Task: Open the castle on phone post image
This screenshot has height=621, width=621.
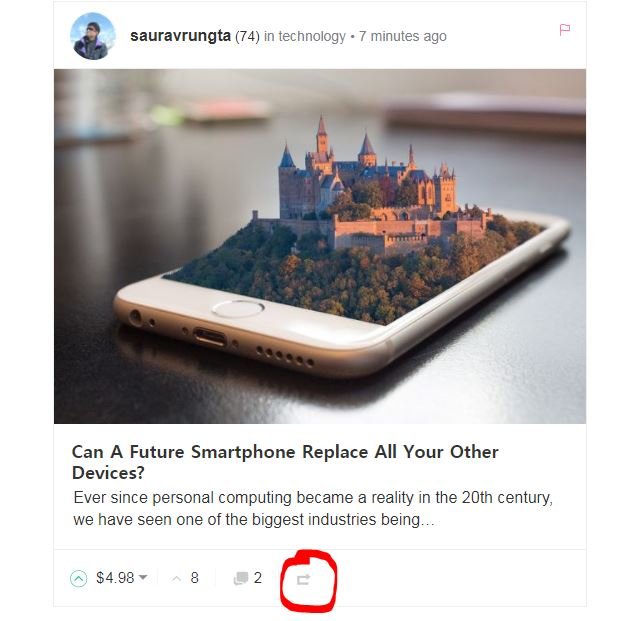Action: [320, 246]
